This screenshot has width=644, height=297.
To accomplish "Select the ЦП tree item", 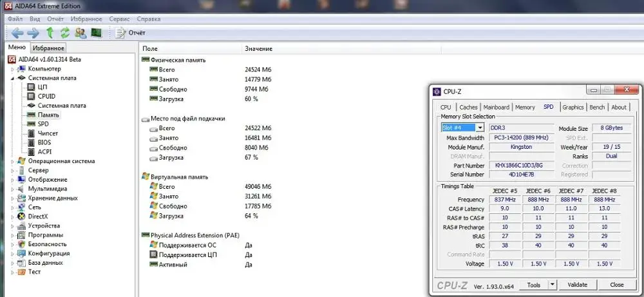I will (x=43, y=87).
